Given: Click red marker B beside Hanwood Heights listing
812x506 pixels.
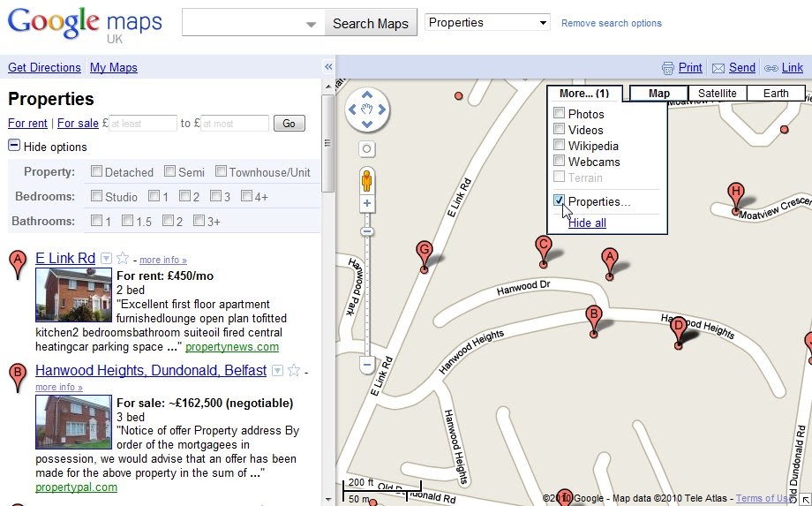Looking at the screenshot, I should [19, 378].
